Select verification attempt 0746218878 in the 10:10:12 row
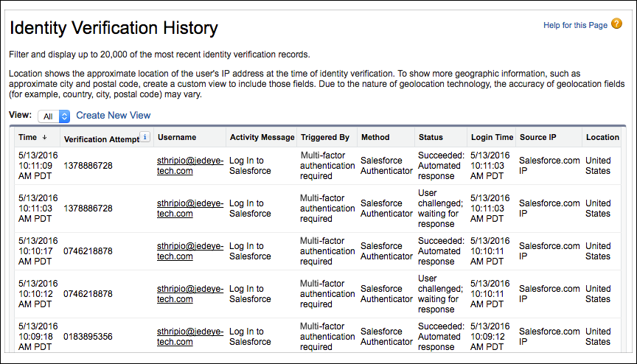This screenshot has height=364, width=637. [x=88, y=294]
